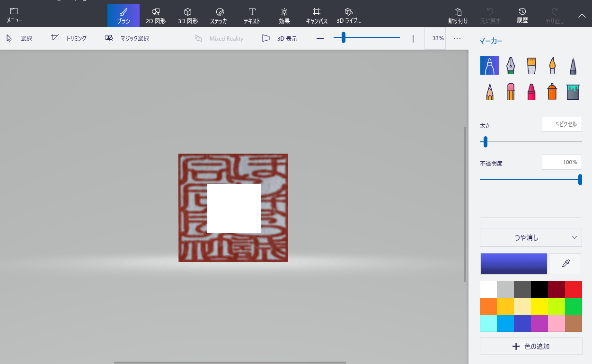
Task: Pick the purple color swatch
Action: [x=539, y=323]
